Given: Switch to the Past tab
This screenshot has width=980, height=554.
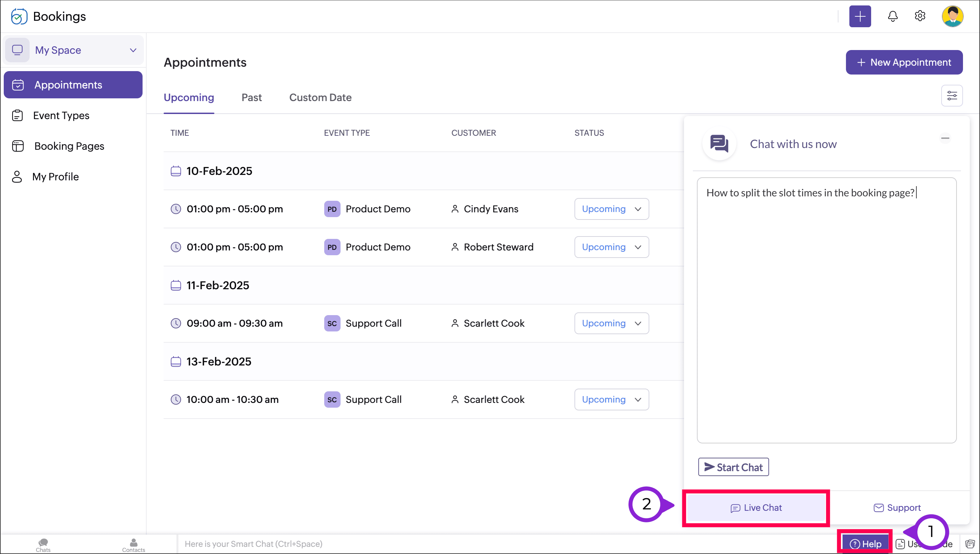Looking at the screenshot, I should [x=251, y=97].
